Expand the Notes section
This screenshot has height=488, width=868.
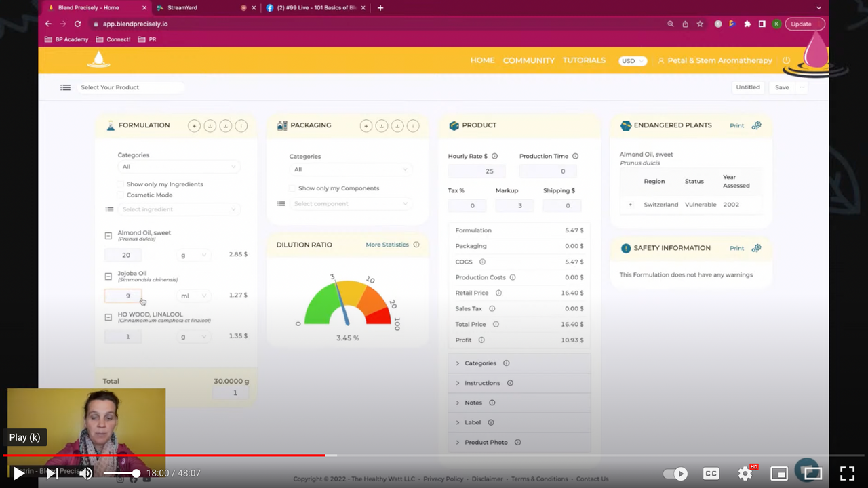[519, 403]
